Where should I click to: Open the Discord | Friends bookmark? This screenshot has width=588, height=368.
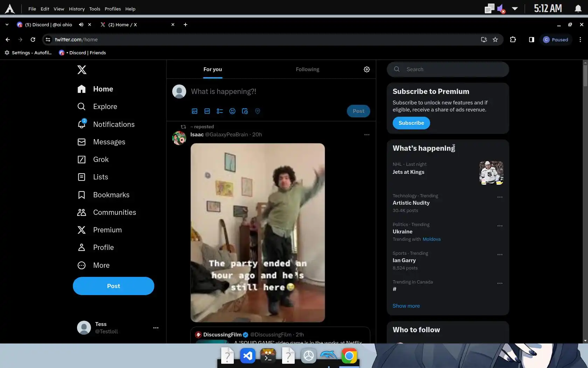point(83,53)
